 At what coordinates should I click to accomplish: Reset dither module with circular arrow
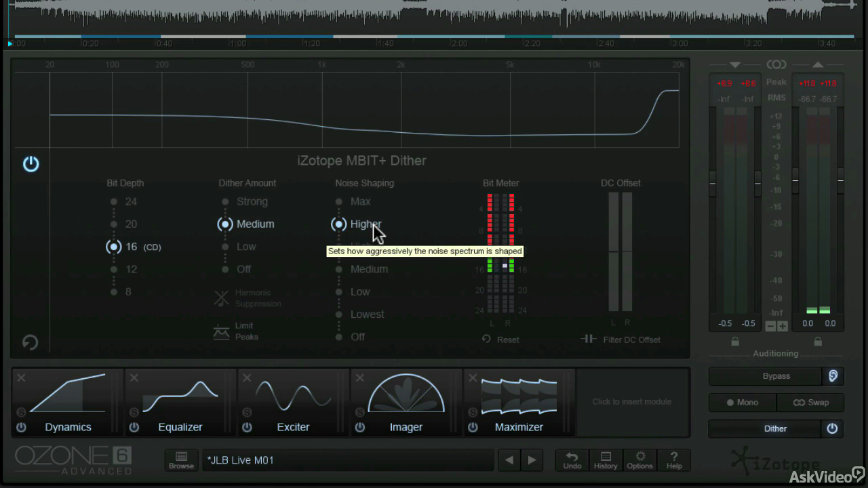pos(30,342)
